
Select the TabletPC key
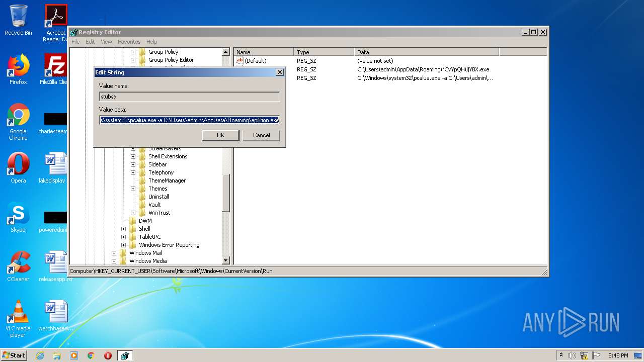pyautogui.click(x=150, y=237)
